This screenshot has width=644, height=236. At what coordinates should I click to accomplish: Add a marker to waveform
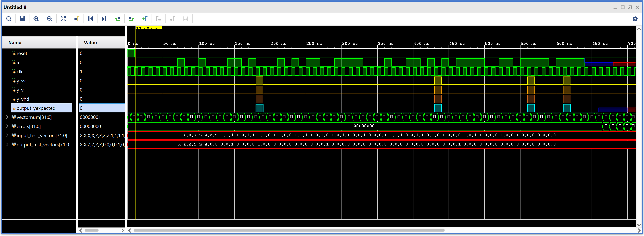tap(145, 19)
